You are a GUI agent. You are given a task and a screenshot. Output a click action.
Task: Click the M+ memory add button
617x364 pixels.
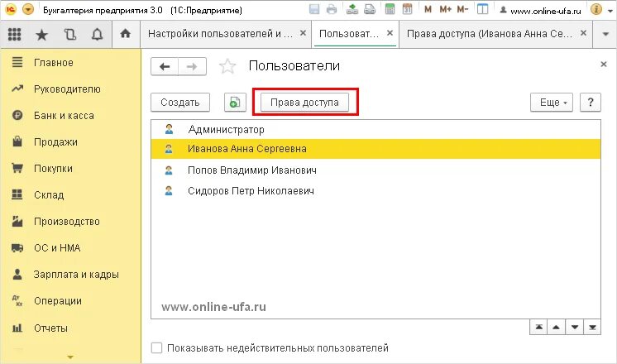[446, 9]
